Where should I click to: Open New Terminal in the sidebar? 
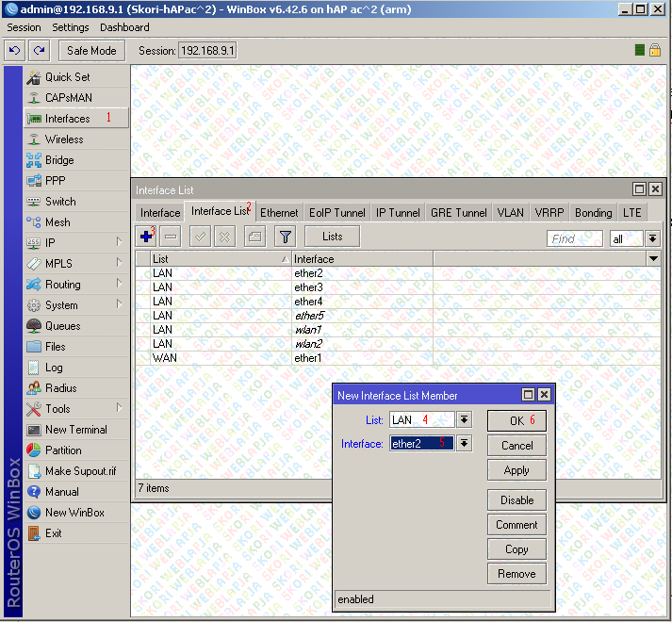tap(75, 430)
